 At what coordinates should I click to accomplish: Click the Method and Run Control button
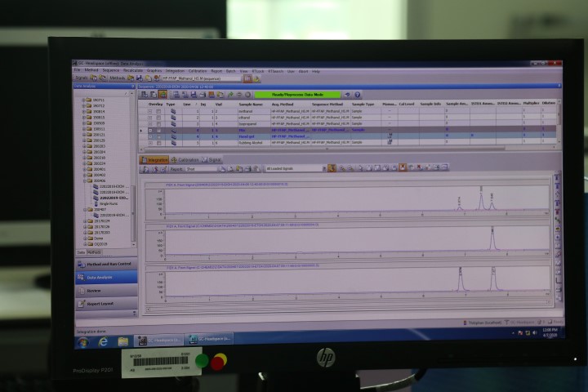point(106,265)
